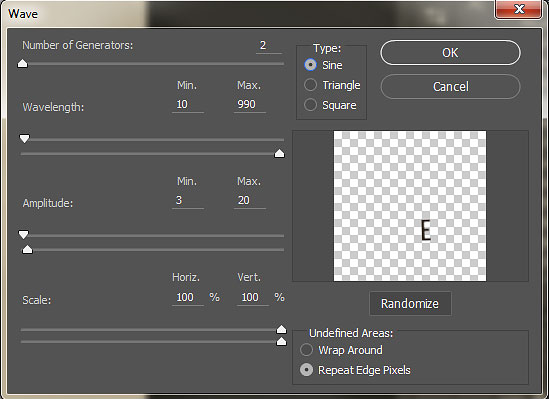Click the vertical Scale slider handle
This screenshot has height=399, width=549.
281,341
